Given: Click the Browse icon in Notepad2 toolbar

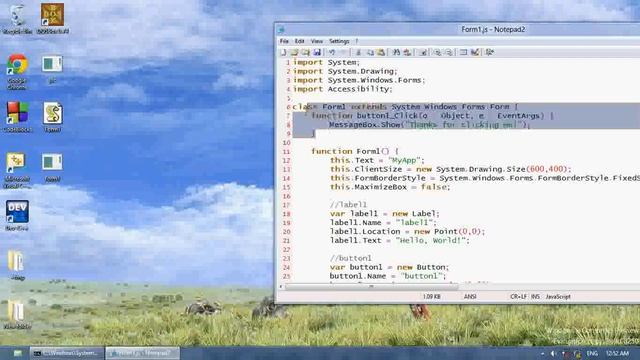Looking at the screenshot, I should 305,52.
